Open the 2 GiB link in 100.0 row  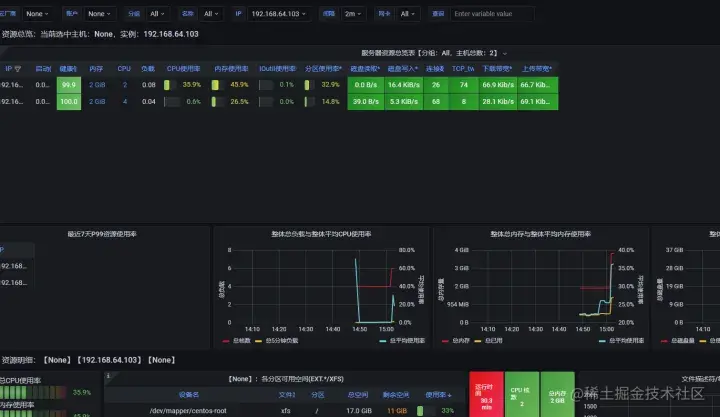coord(97,101)
